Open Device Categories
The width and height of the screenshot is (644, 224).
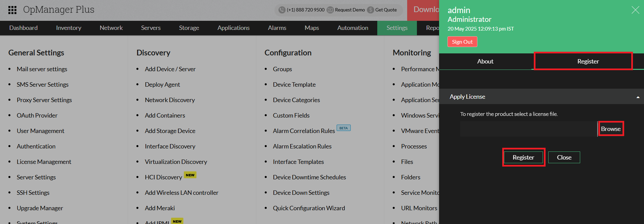click(296, 100)
